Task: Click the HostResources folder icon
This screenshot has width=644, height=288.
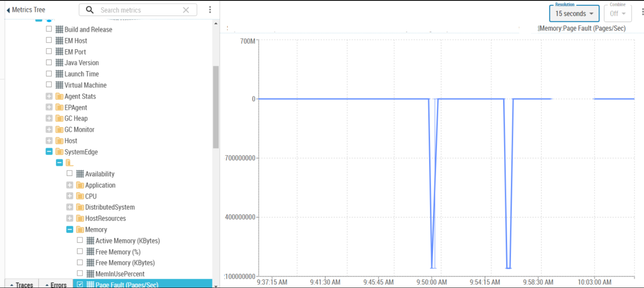Action: click(x=80, y=218)
